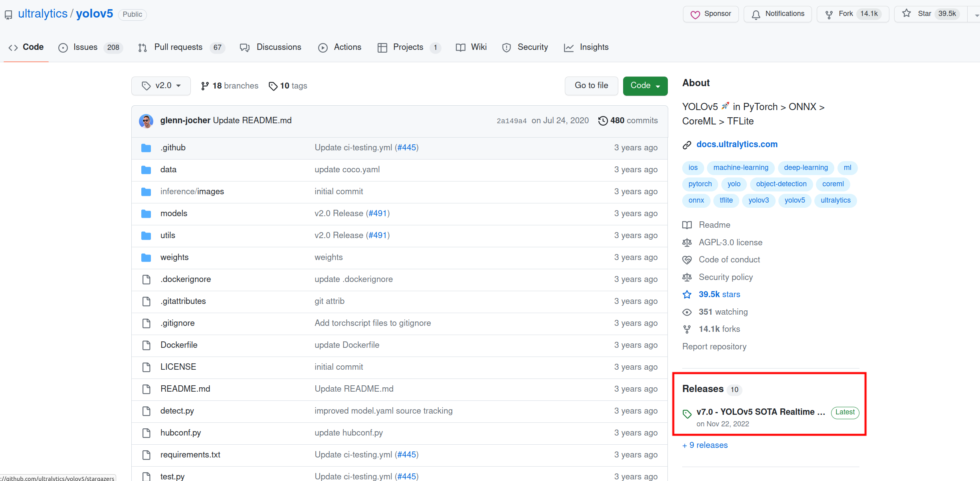980x481 pixels.
Task: Click the commit history clock icon
Action: point(603,121)
